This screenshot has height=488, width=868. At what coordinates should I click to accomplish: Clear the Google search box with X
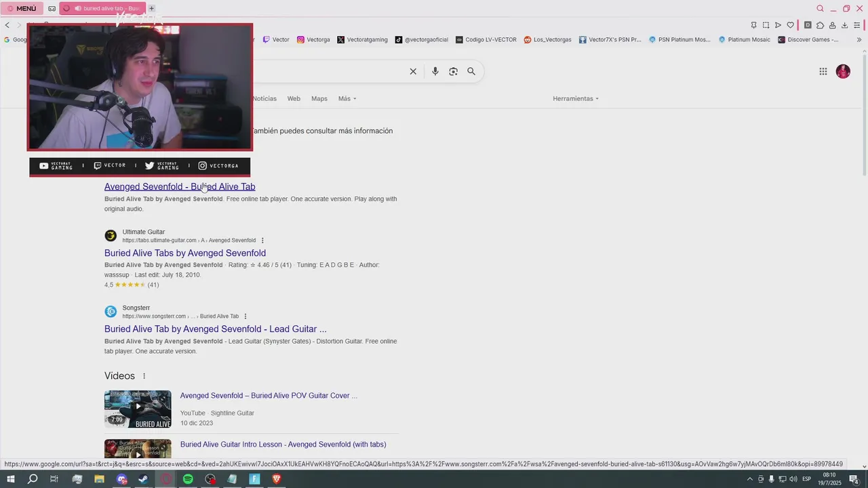click(x=413, y=71)
